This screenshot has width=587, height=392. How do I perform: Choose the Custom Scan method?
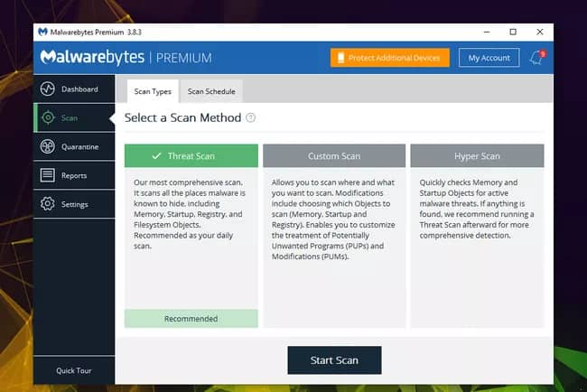pyautogui.click(x=334, y=155)
